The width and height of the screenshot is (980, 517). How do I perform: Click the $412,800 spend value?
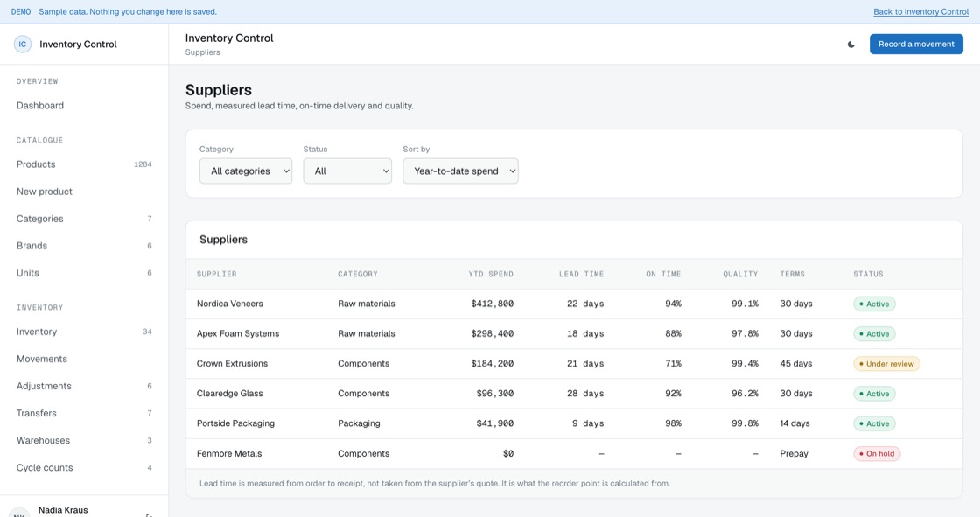coord(492,304)
